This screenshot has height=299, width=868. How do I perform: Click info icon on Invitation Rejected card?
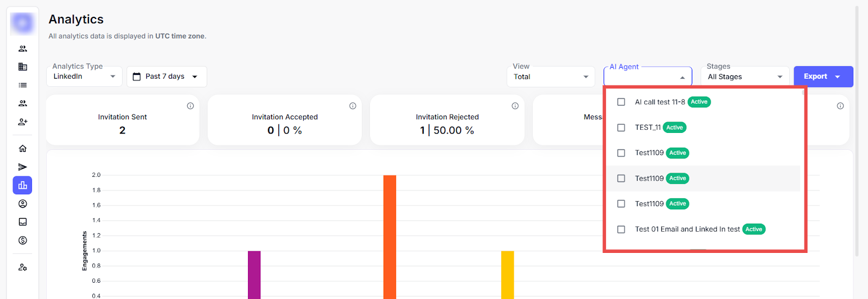[515, 106]
